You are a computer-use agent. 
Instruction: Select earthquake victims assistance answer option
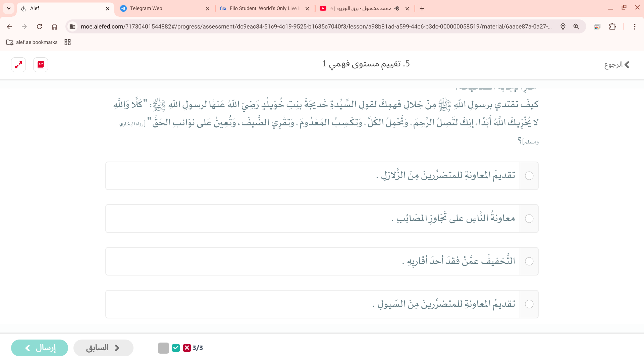click(529, 176)
